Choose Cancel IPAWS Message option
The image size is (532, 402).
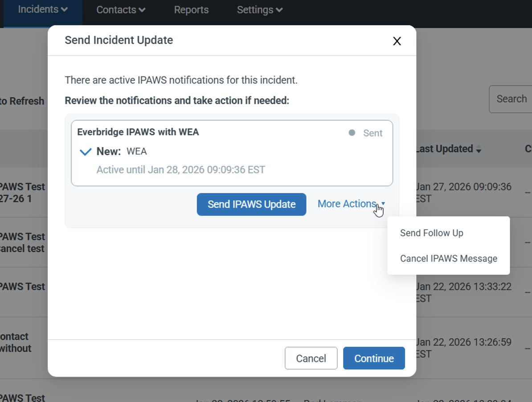coord(448,258)
